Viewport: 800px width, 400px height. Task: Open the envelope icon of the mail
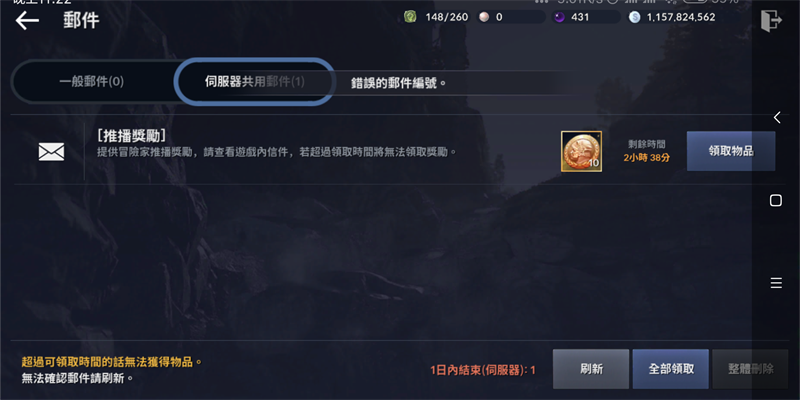(52, 152)
